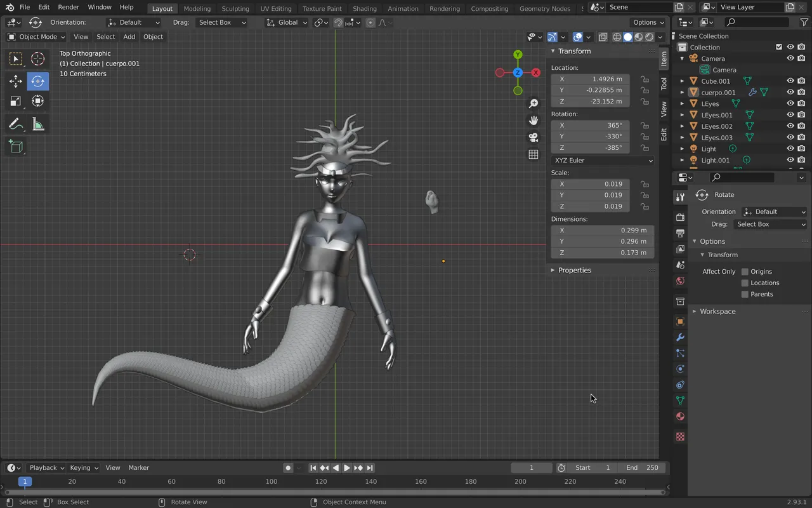This screenshot has width=812, height=508.
Task: Open Material properties tab icon
Action: click(x=680, y=417)
